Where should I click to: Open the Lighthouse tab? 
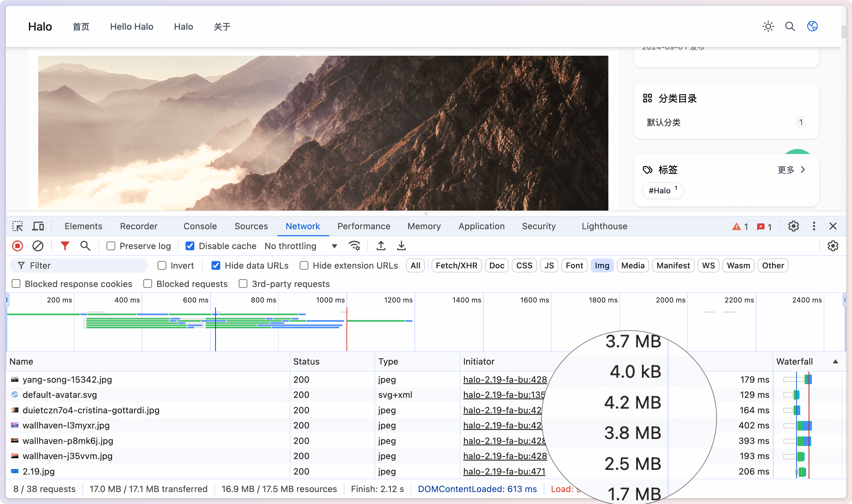604,226
